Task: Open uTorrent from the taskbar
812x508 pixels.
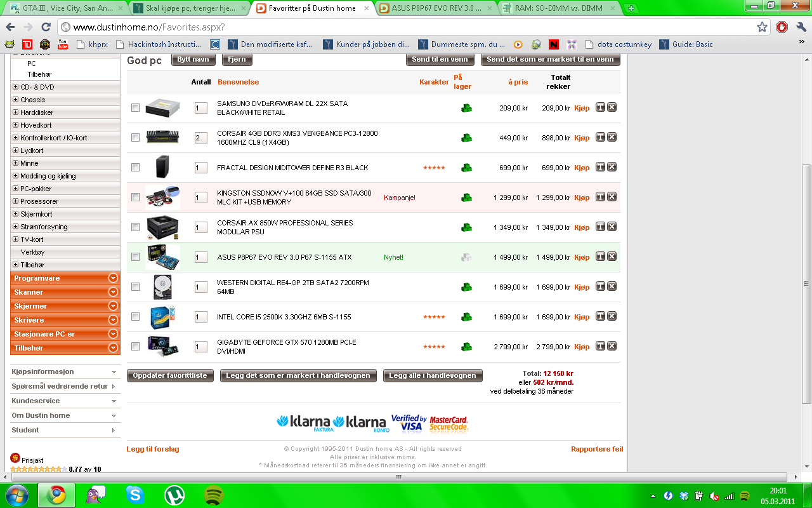Action: point(174,495)
